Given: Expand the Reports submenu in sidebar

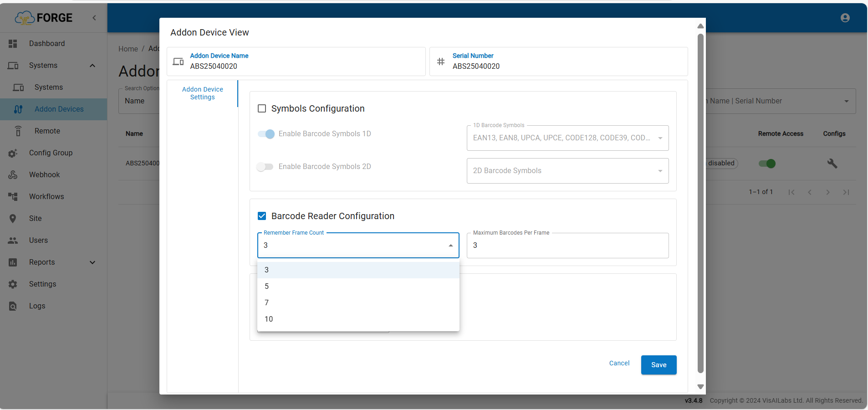Looking at the screenshot, I should click(92, 262).
